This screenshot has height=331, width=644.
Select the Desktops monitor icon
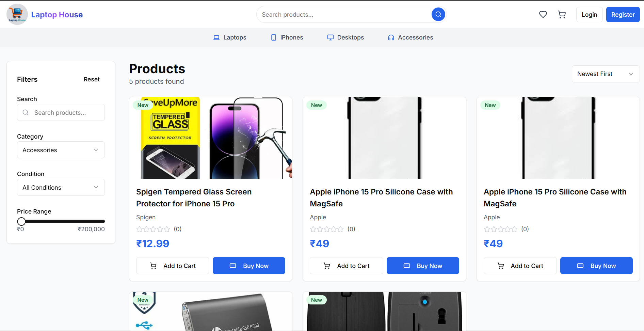click(330, 37)
